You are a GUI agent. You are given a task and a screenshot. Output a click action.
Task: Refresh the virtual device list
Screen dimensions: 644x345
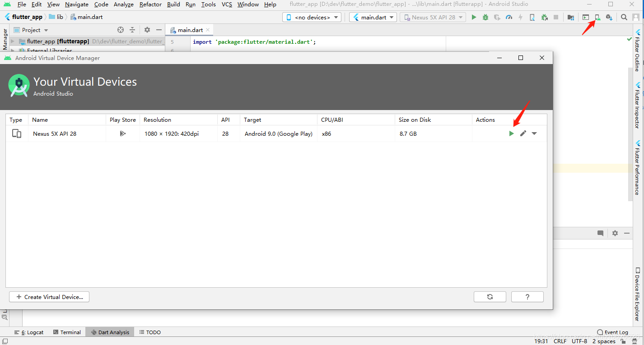[490, 297]
